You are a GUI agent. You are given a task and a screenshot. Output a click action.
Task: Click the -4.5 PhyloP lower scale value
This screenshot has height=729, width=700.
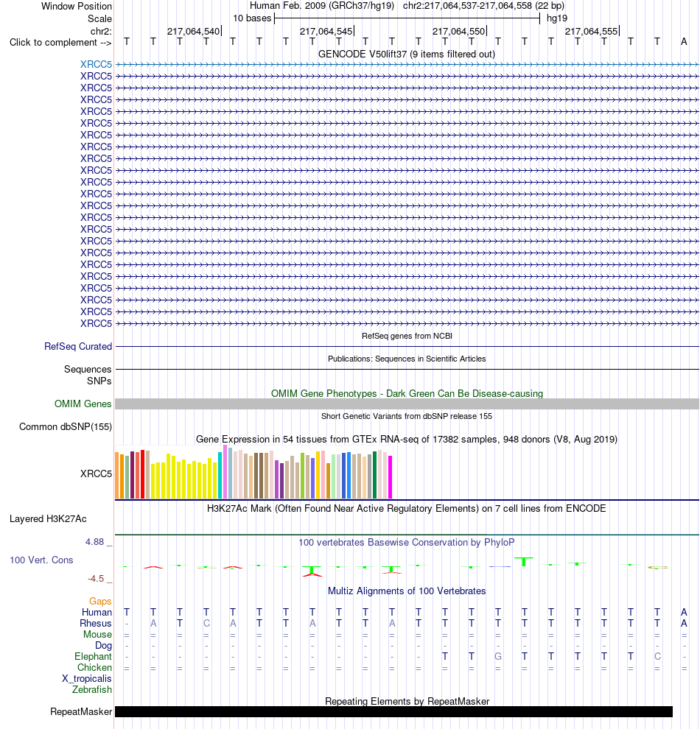pos(96,578)
